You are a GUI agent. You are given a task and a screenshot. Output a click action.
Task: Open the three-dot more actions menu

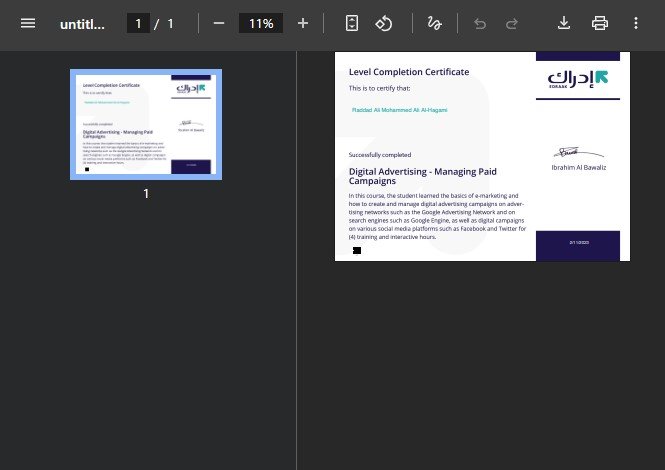pyautogui.click(x=636, y=23)
